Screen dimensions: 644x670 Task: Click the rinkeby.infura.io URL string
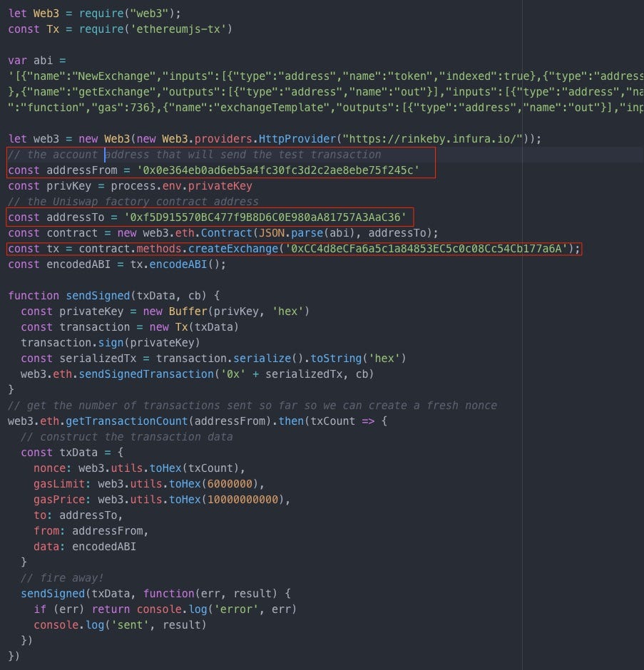point(434,139)
